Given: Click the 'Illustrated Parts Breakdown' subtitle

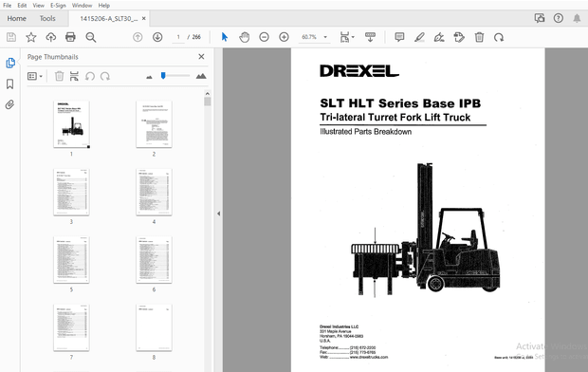Looking at the screenshot, I should tap(366, 132).
